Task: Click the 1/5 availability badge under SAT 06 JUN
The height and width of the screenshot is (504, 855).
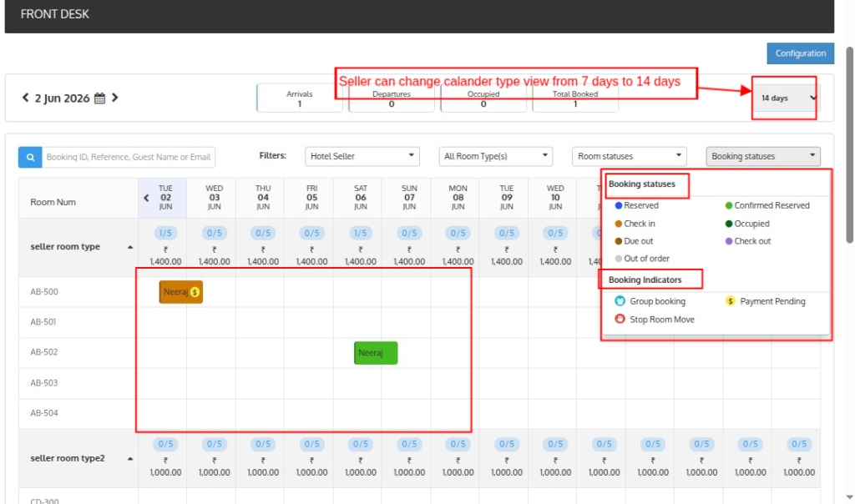Action: tap(361, 233)
